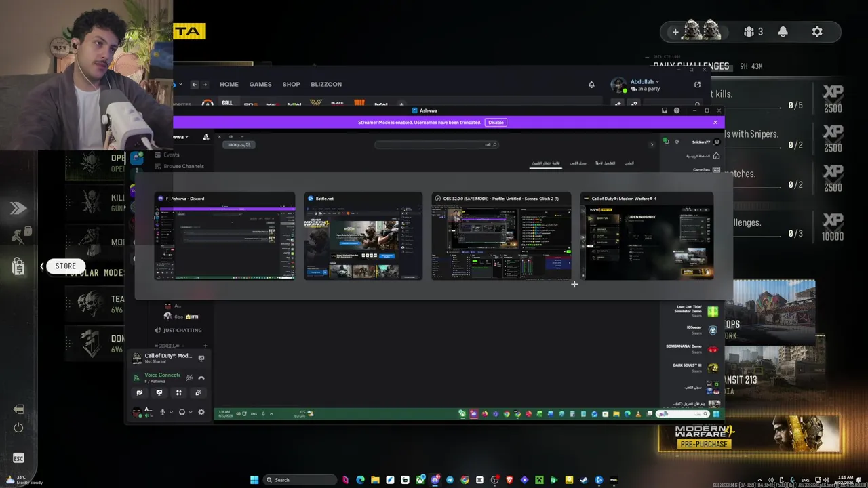Screen dimensions: 868x488
Task: Go forward with Battle.net's forward arrow
Action: click(205, 85)
